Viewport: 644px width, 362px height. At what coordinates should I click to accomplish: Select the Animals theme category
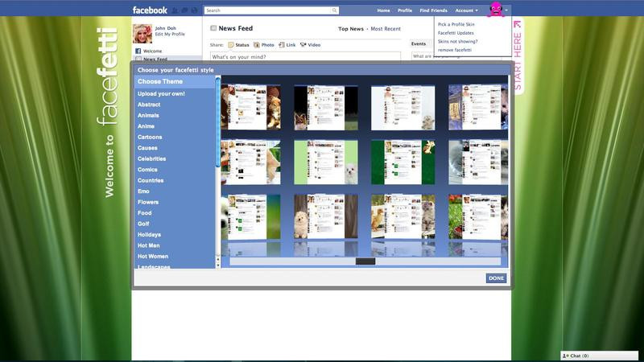(x=148, y=115)
